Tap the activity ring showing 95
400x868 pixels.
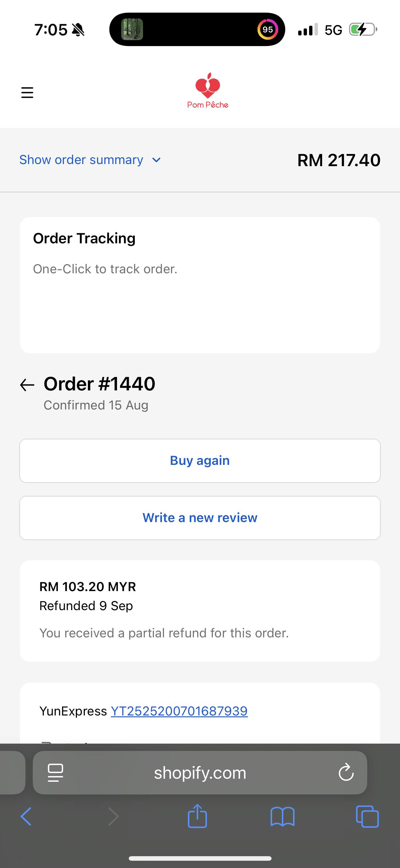(x=268, y=29)
